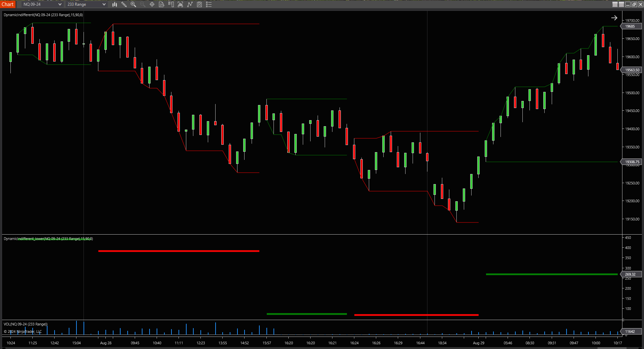Open the Indicators icon
644x349 pixels.
[x=190, y=4]
